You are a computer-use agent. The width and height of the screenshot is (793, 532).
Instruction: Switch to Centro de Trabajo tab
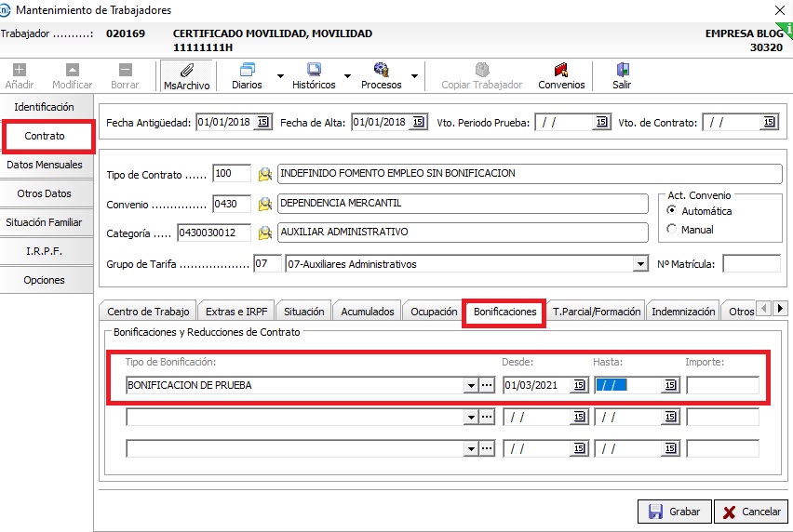click(148, 312)
